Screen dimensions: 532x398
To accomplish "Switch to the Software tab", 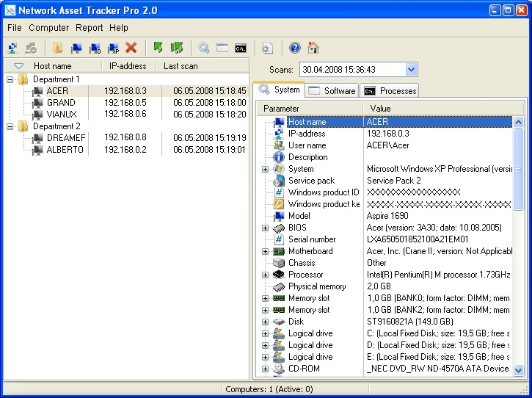I will click(x=332, y=90).
